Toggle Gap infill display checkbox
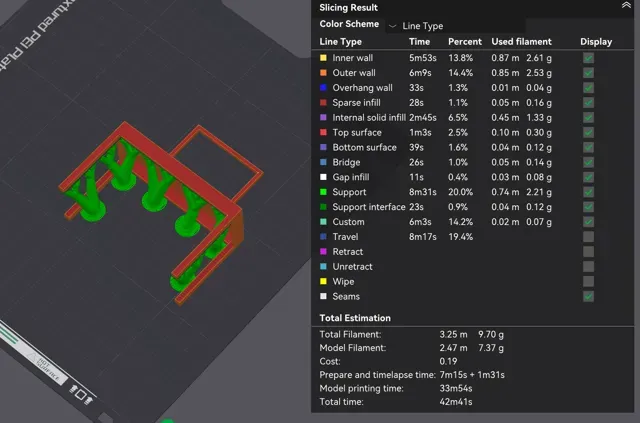The width and height of the screenshot is (640, 423). 588,177
